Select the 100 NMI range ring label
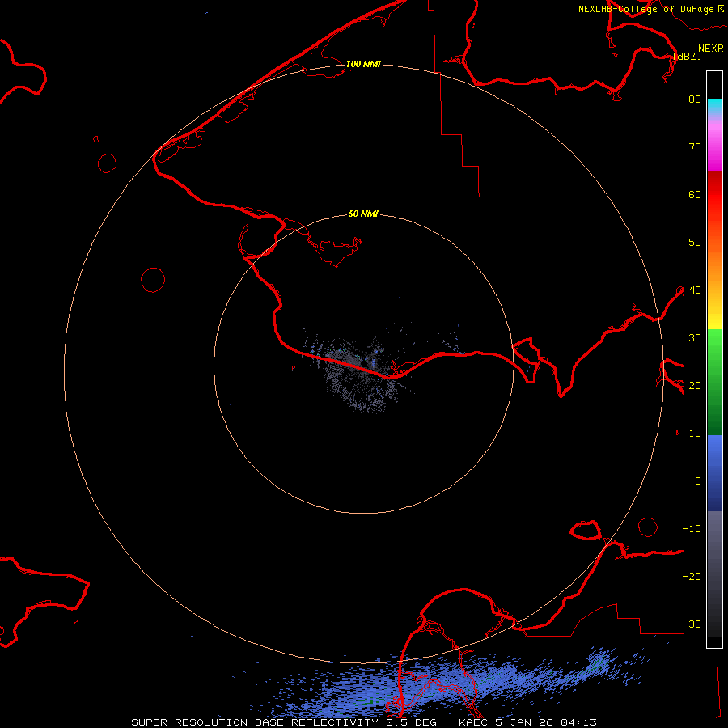Viewport: 728px width, 728px height. (363, 64)
